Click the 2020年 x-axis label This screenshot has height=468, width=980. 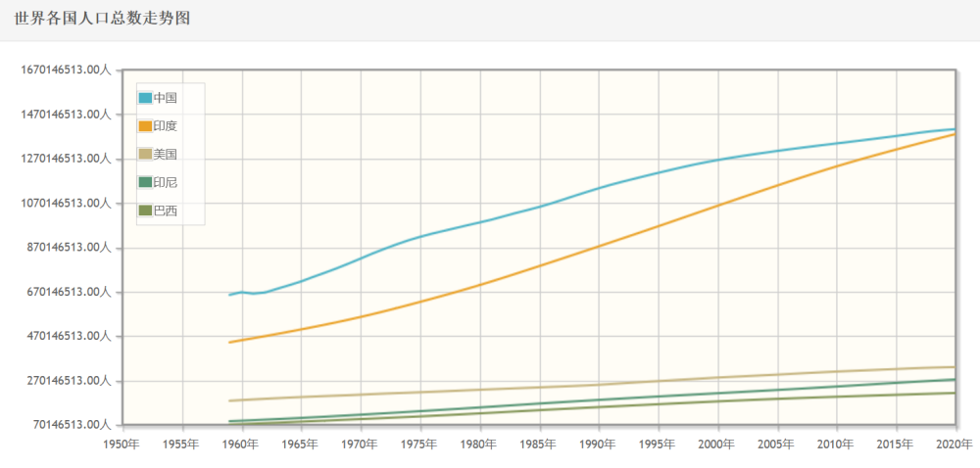click(x=956, y=445)
